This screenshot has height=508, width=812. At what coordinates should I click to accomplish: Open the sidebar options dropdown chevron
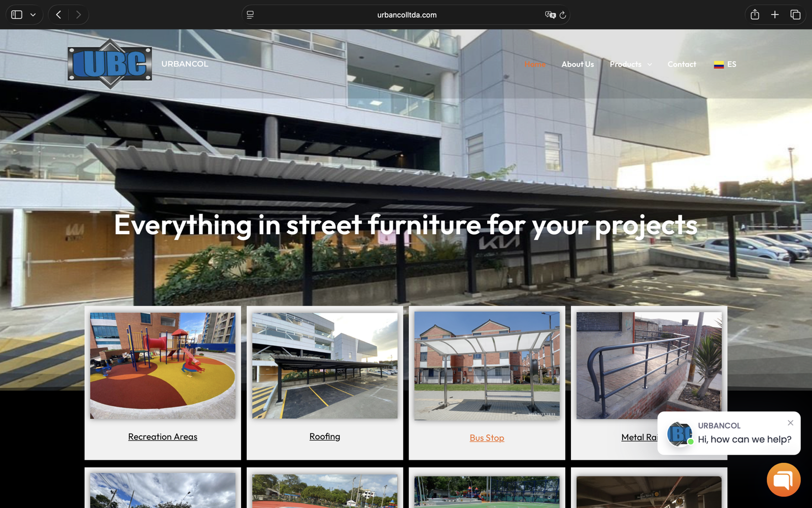tap(33, 15)
